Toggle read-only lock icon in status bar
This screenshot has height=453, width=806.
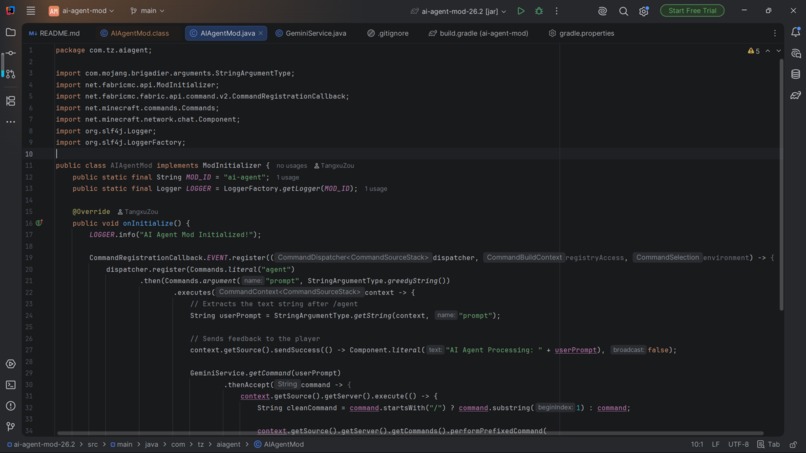click(x=794, y=444)
